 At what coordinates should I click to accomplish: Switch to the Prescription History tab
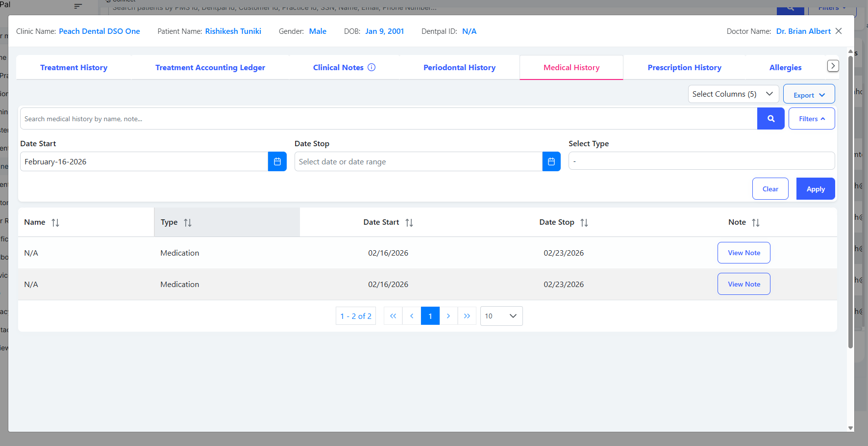click(x=684, y=68)
